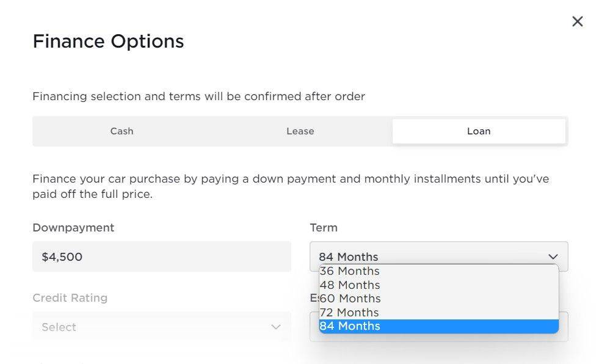Collapse the Term combo box showing 84 Months

click(427, 257)
